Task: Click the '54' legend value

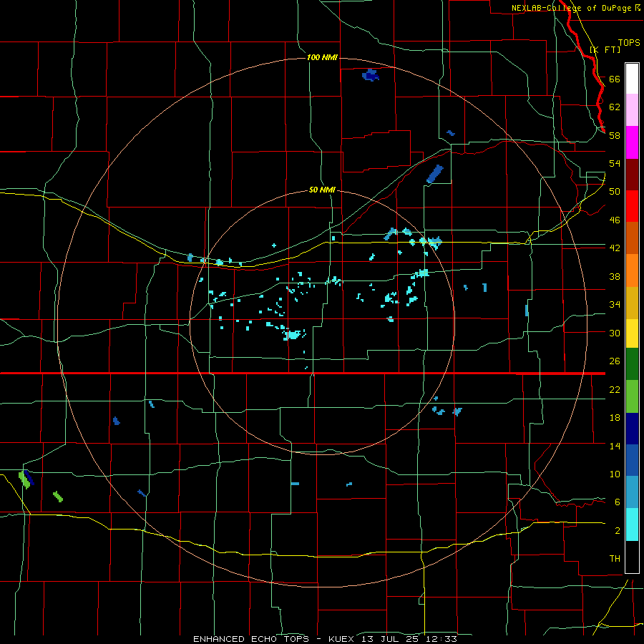Action: 615,163
